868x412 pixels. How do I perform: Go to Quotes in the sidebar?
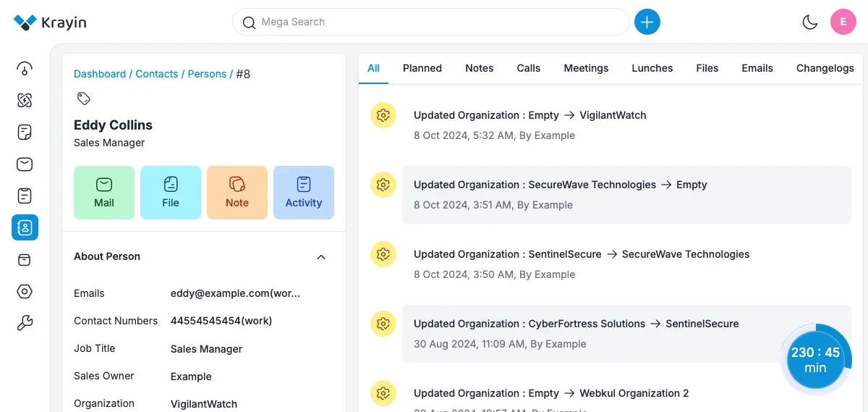pyautogui.click(x=25, y=133)
